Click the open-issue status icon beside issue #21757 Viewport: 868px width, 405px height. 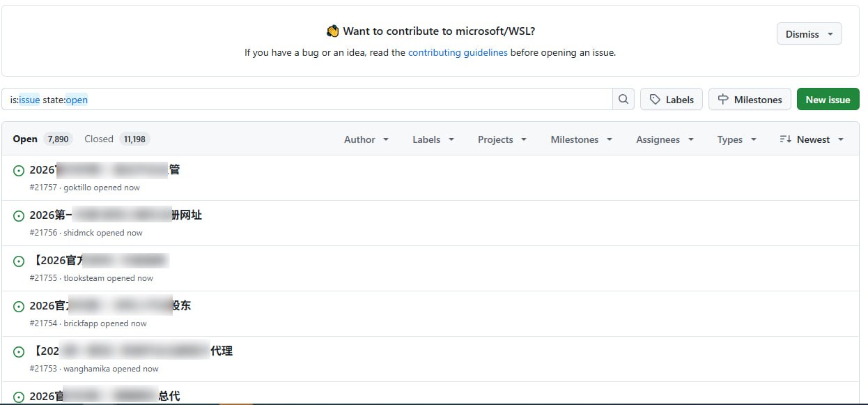(x=18, y=170)
